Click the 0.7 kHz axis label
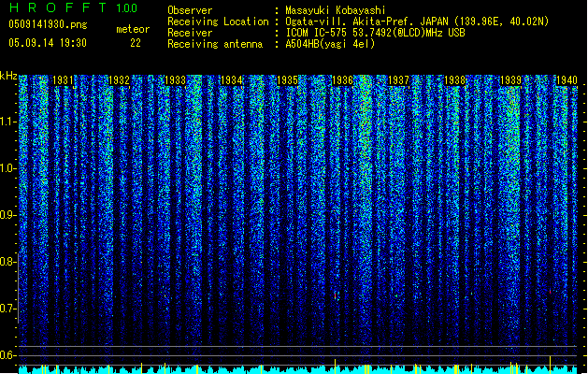The height and width of the screenshot is (374, 588). click(8, 309)
